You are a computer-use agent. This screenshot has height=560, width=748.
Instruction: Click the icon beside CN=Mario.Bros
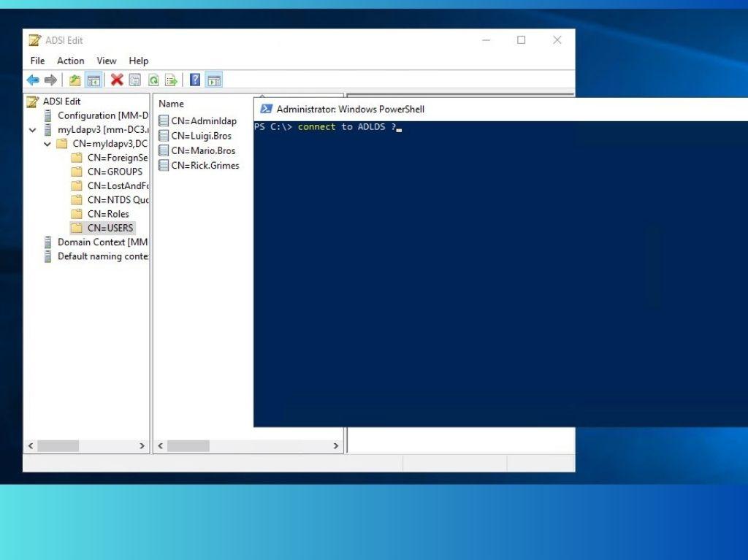pos(164,150)
